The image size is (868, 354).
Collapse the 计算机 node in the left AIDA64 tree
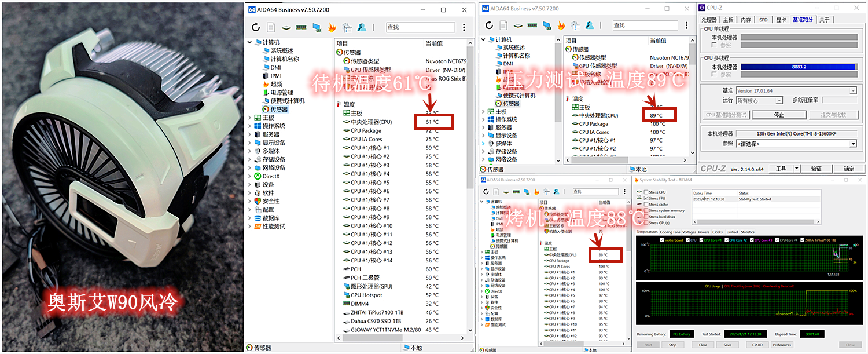[250, 42]
